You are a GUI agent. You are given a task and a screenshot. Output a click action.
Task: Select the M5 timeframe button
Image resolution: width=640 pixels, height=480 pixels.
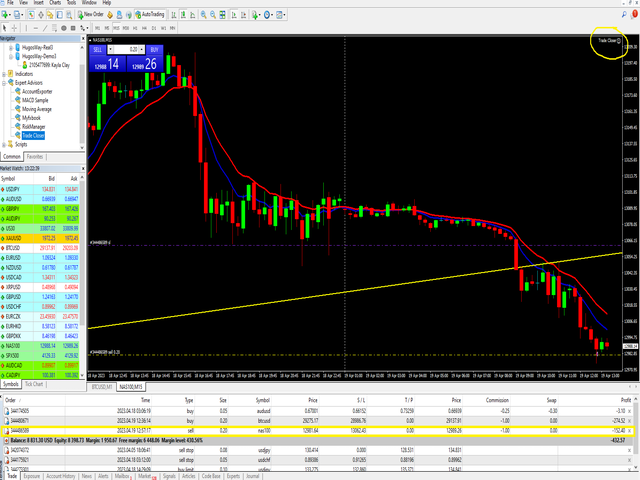point(107,28)
